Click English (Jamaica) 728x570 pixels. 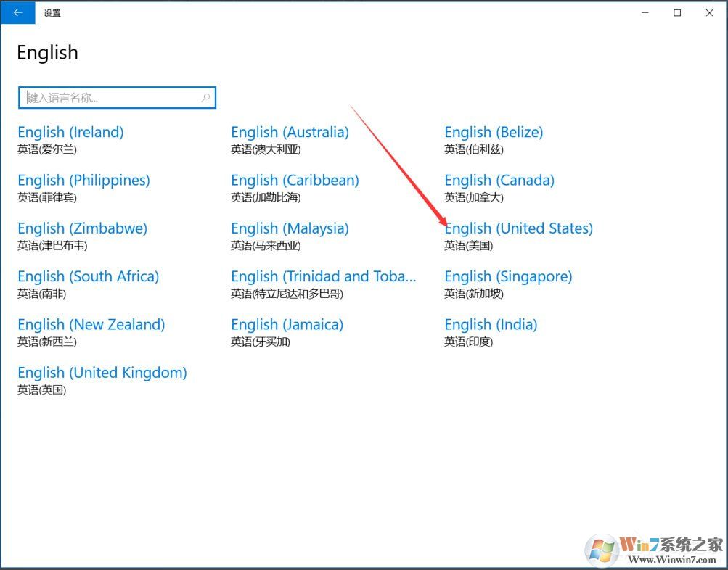tap(287, 325)
